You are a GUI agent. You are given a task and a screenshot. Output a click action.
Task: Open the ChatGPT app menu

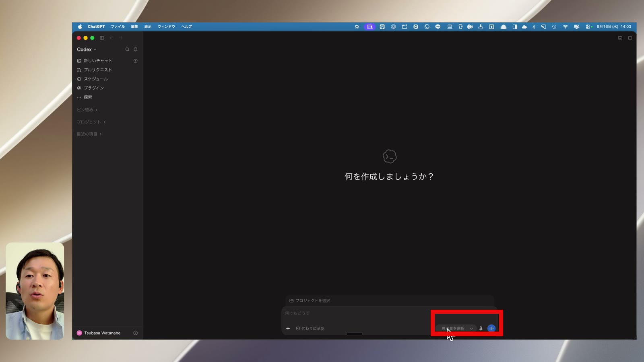[x=96, y=27]
